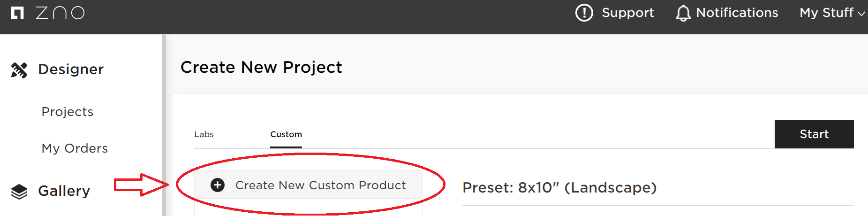The height and width of the screenshot is (216, 868).
Task: Switch to the Labs tab
Action: (204, 134)
